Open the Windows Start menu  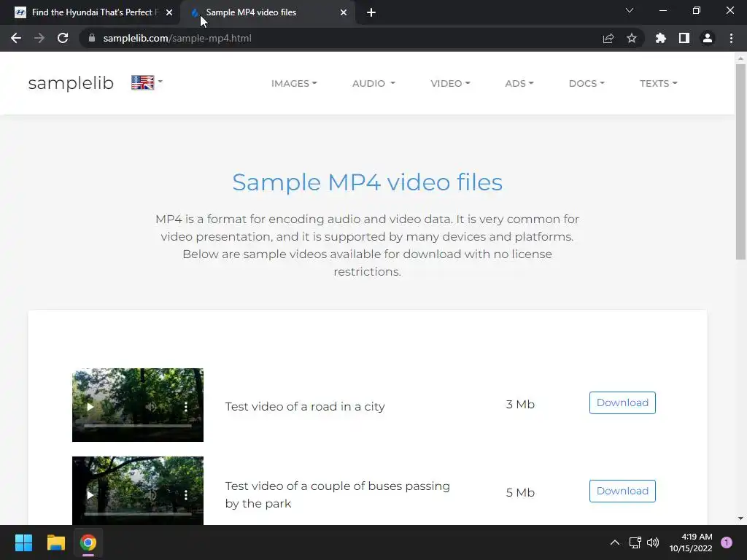(x=23, y=542)
